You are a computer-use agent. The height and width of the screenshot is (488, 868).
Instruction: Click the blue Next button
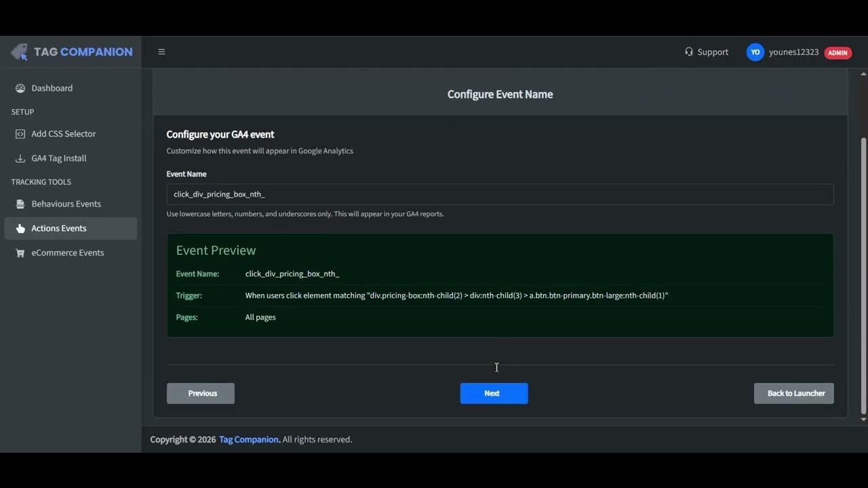pos(494,393)
